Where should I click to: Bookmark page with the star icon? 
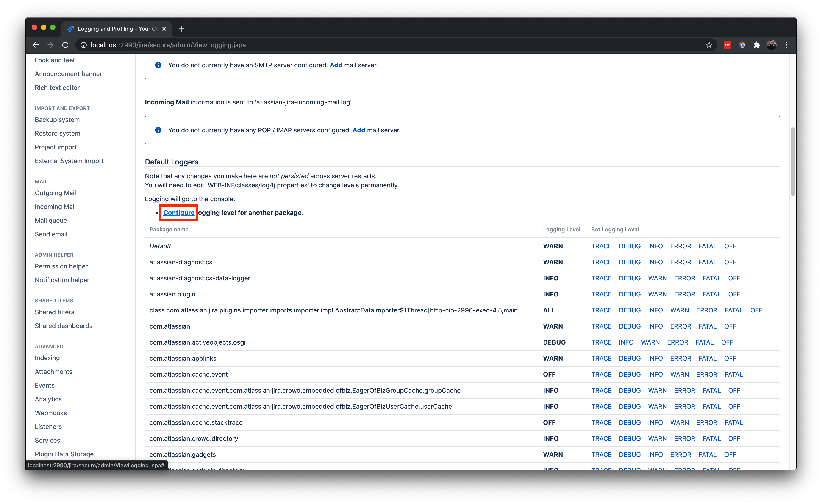[x=709, y=45]
